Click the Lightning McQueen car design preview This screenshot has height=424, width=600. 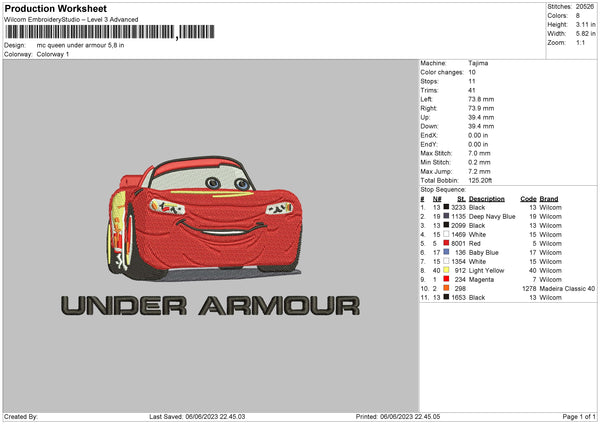point(205,218)
